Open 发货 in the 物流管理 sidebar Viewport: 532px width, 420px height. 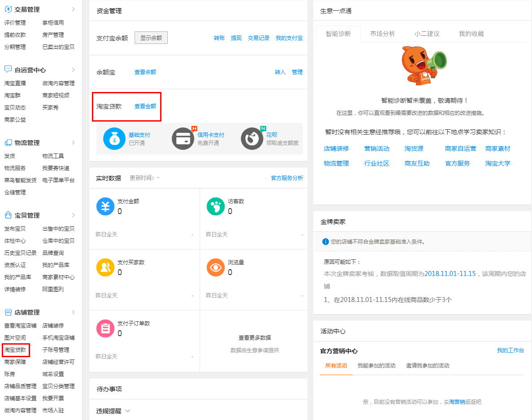9,156
